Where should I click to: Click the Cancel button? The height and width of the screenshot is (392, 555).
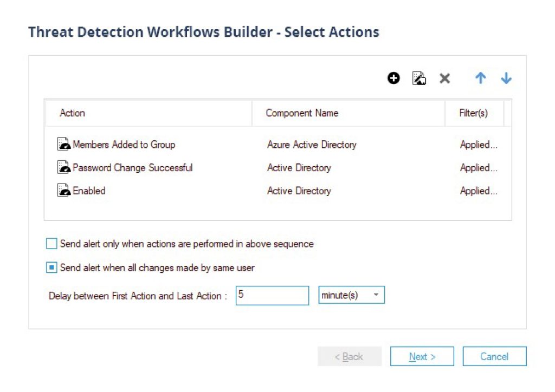click(494, 356)
